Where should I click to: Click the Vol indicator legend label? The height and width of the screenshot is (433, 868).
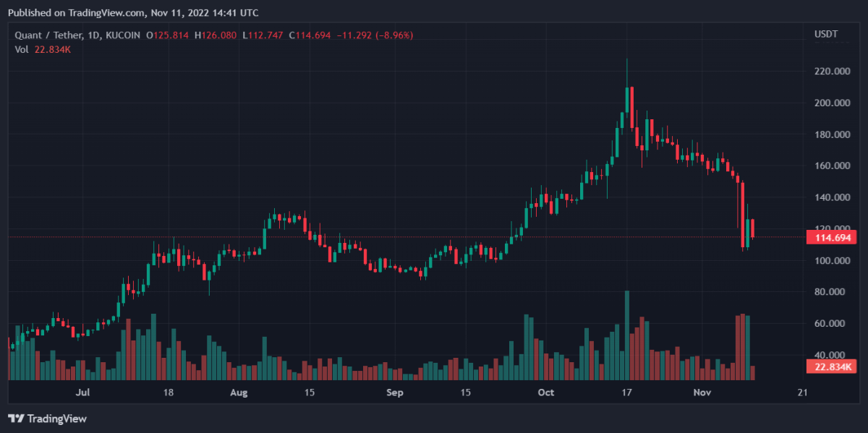point(21,49)
